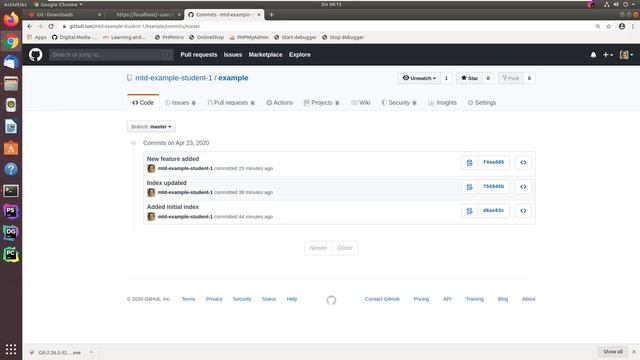Click the zoom magnifier in the address bar
This screenshot has width=640, height=360.
point(598,26)
